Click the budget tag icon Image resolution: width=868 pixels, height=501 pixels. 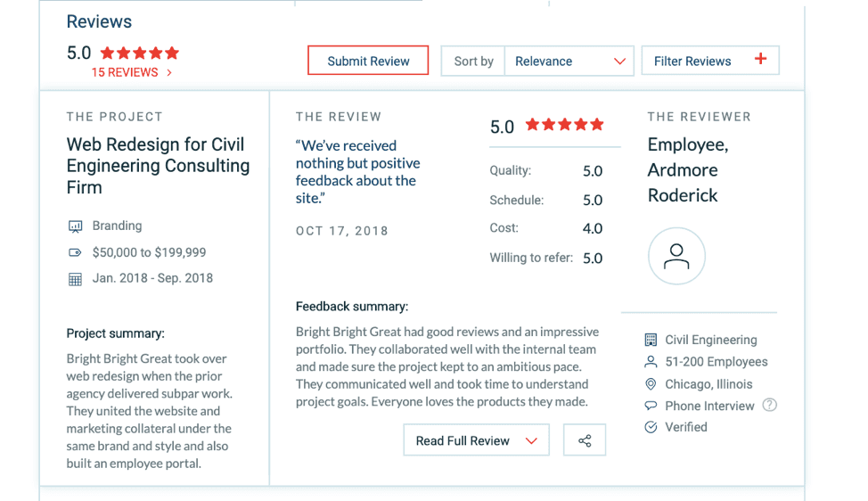[75, 252]
